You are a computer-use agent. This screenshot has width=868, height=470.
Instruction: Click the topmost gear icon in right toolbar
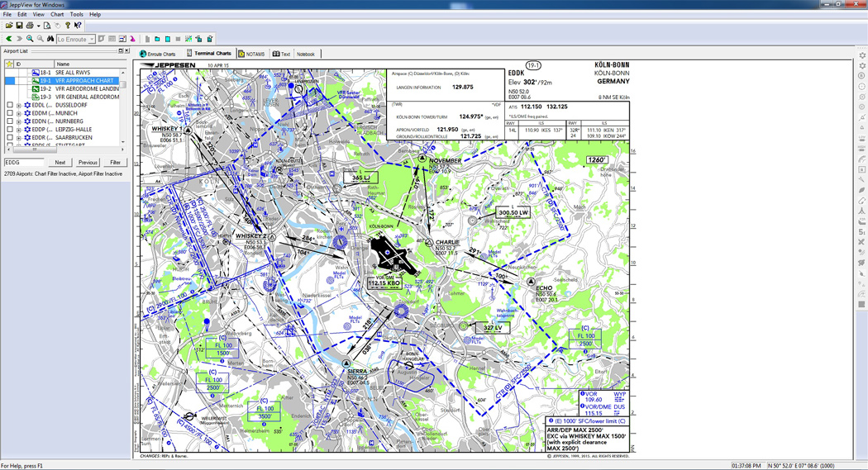pos(861,55)
